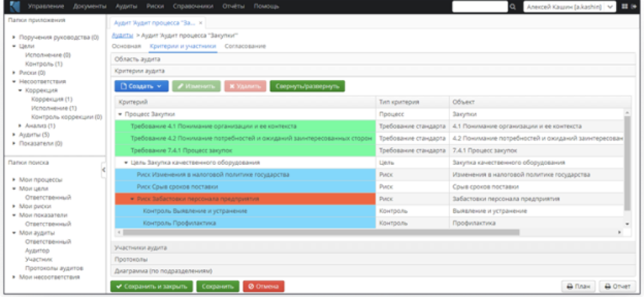644x297 pixels.
Task: Click the application logo icon
Action: (x=15, y=6)
